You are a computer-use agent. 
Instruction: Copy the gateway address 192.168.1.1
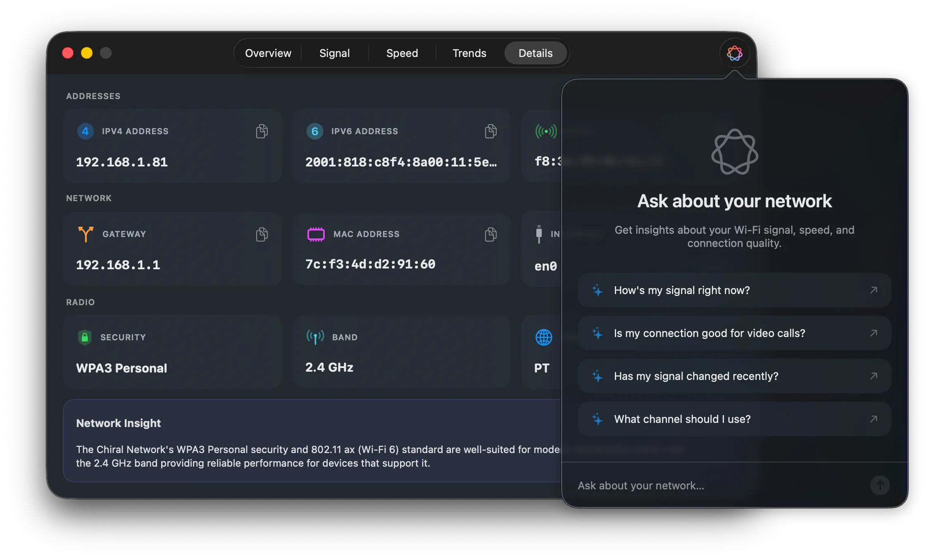(x=261, y=234)
